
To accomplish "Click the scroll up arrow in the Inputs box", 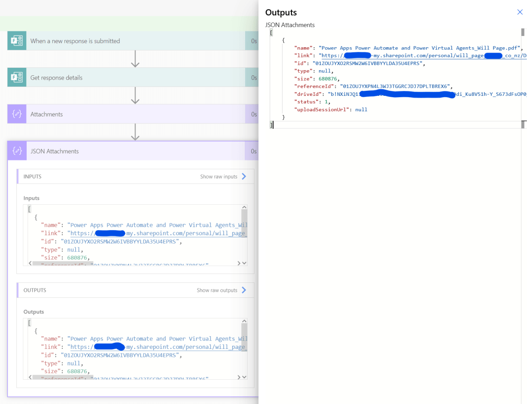I will tap(244, 206).
